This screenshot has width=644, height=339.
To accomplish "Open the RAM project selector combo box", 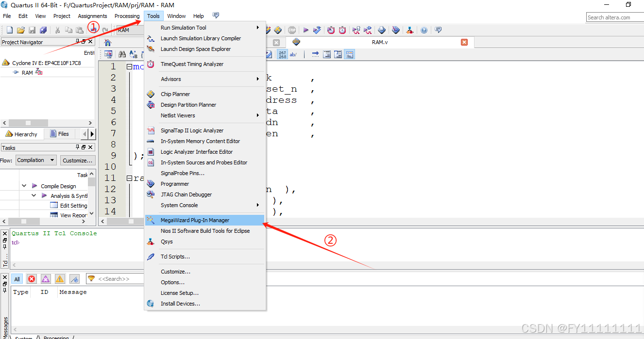I will (x=130, y=30).
